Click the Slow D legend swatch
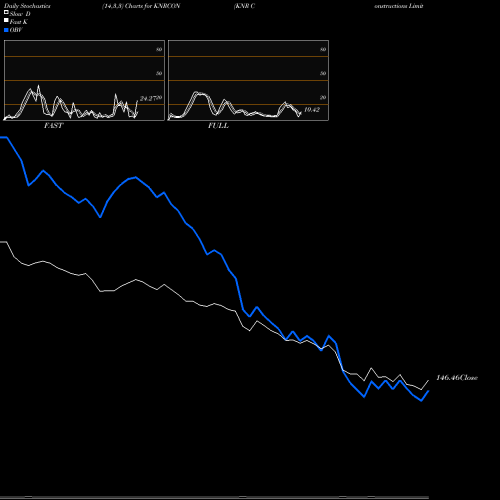This screenshot has height=500, width=500. [6, 12]
